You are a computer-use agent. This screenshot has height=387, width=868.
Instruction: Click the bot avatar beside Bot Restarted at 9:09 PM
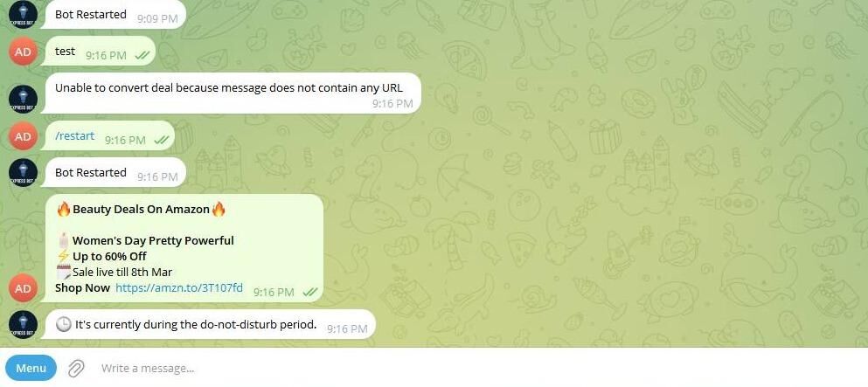(x=23, y=14)
